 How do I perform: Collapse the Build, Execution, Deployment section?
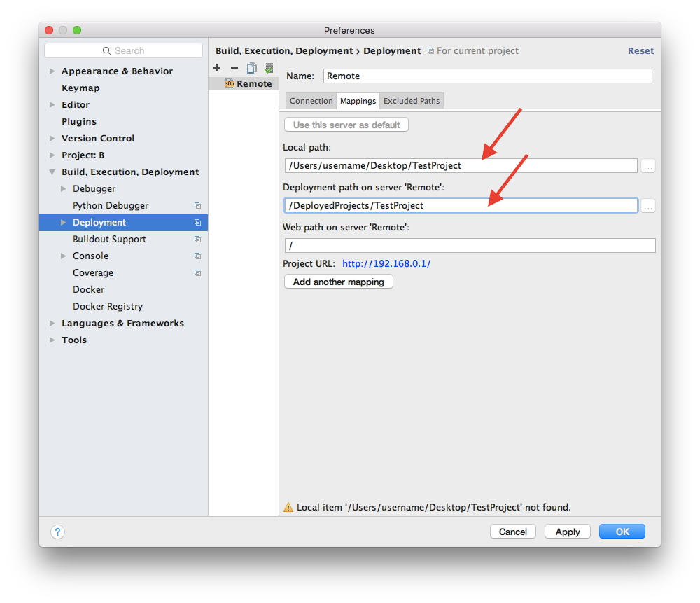pyautogui.click(x=52, y=172)
